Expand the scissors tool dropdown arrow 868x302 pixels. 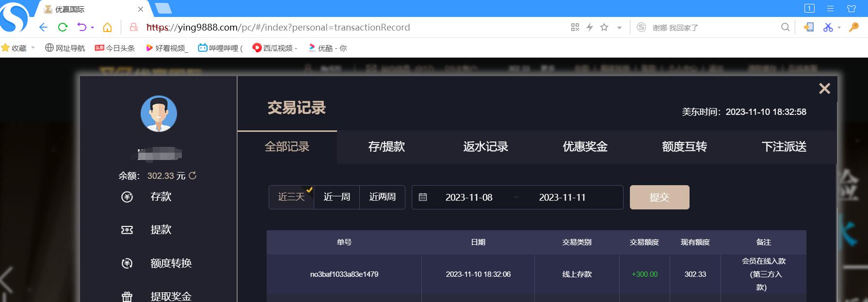[x=839, y=28]
